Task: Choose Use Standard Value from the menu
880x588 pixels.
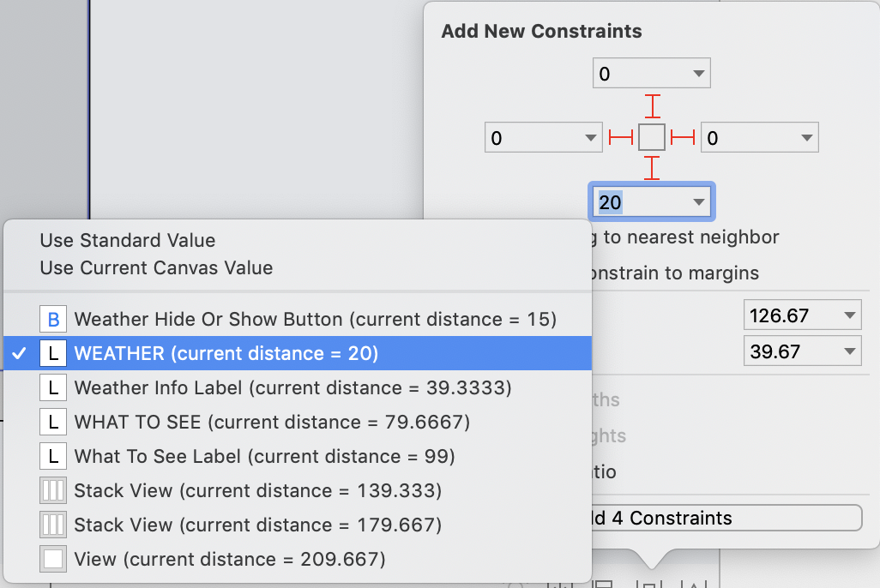Action: [128, 241]
